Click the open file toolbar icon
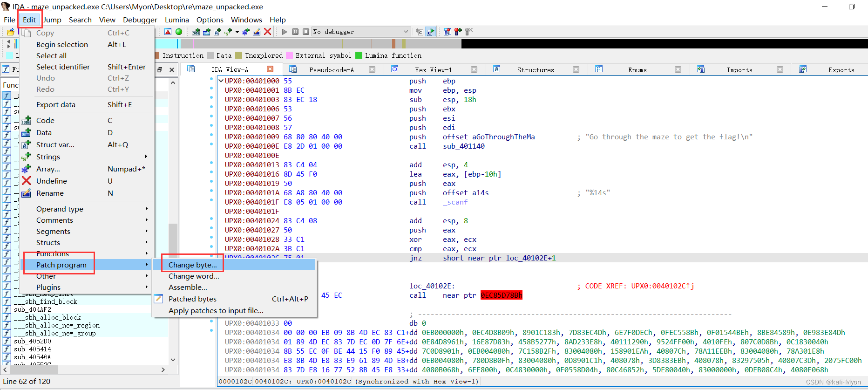The image size is (868, 390). coord(11,32)
